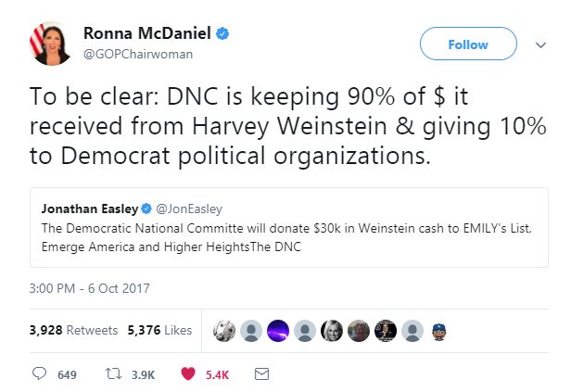Click the envelope direct message icon
Image resolution: width=584 pixels, height=392 pixels.
click(261, 373)
